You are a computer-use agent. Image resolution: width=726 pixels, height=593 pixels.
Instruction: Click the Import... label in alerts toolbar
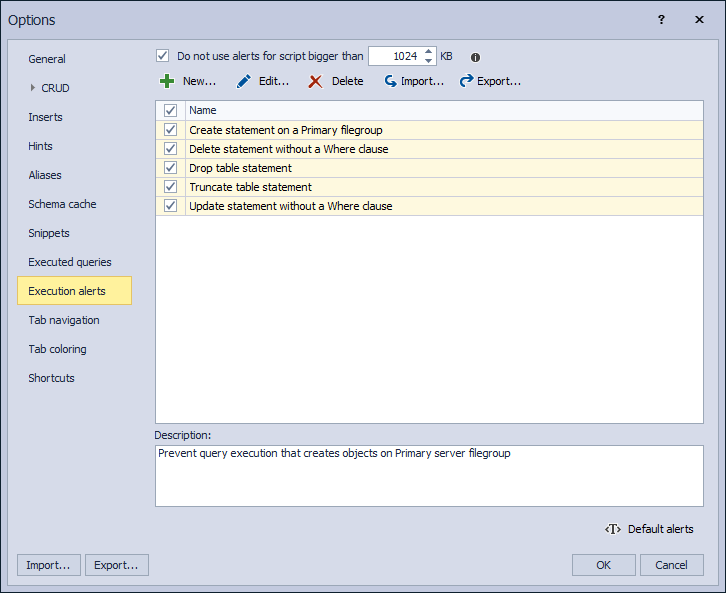(x=422, y=81)
